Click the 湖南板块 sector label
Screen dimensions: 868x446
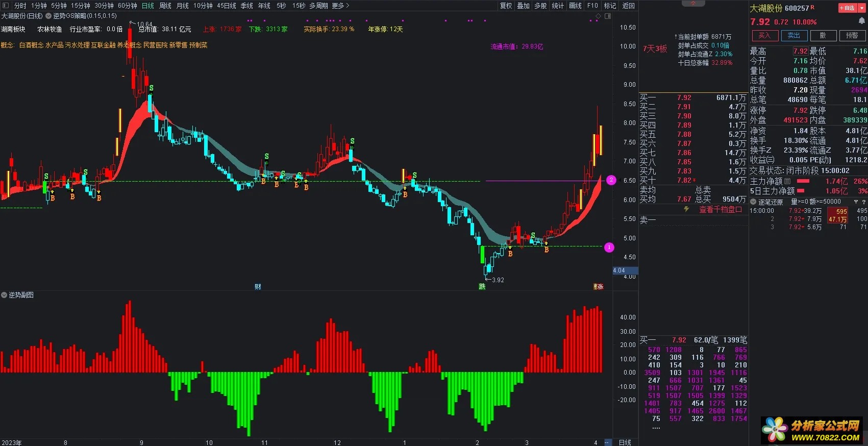tap(13, 30)
